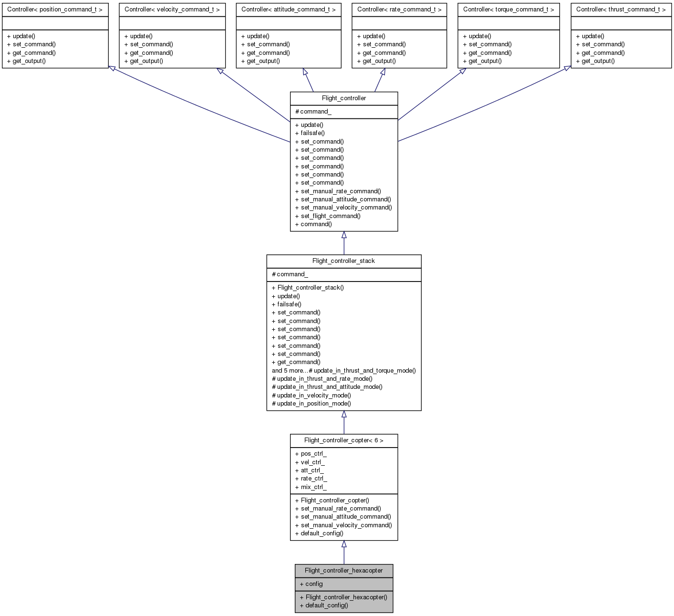Screen dimensions: 674x616
Task: Click the Flight_controller class title
Action: [x=344, y=98]
